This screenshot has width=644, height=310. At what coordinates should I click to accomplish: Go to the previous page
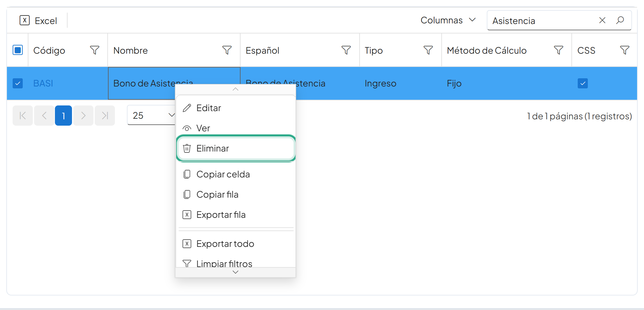[x=44, y=116]
